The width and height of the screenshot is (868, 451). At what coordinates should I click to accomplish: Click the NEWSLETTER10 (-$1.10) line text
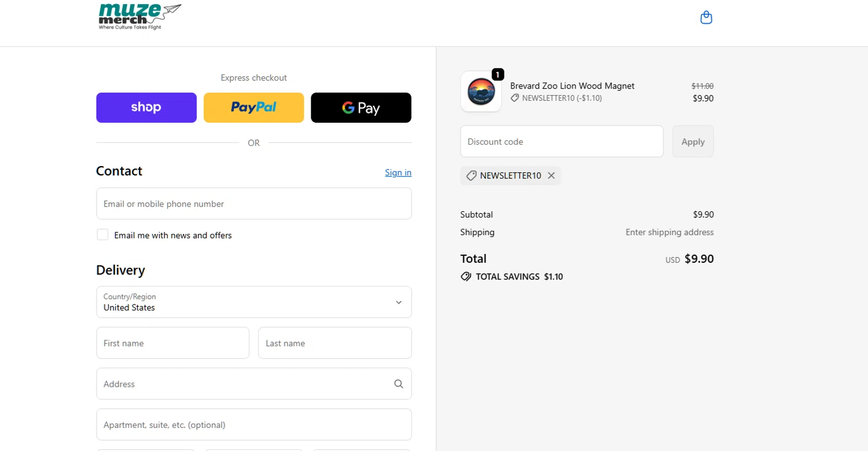562,98
